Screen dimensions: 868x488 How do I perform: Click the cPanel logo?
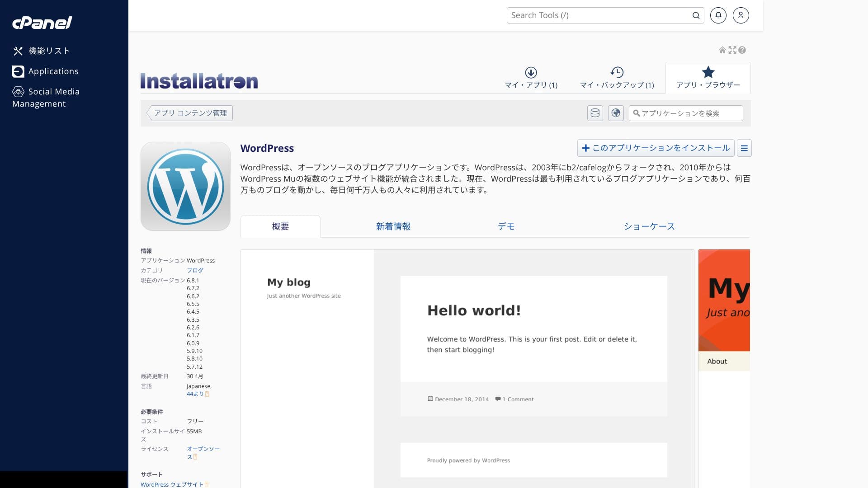(42, 23)
